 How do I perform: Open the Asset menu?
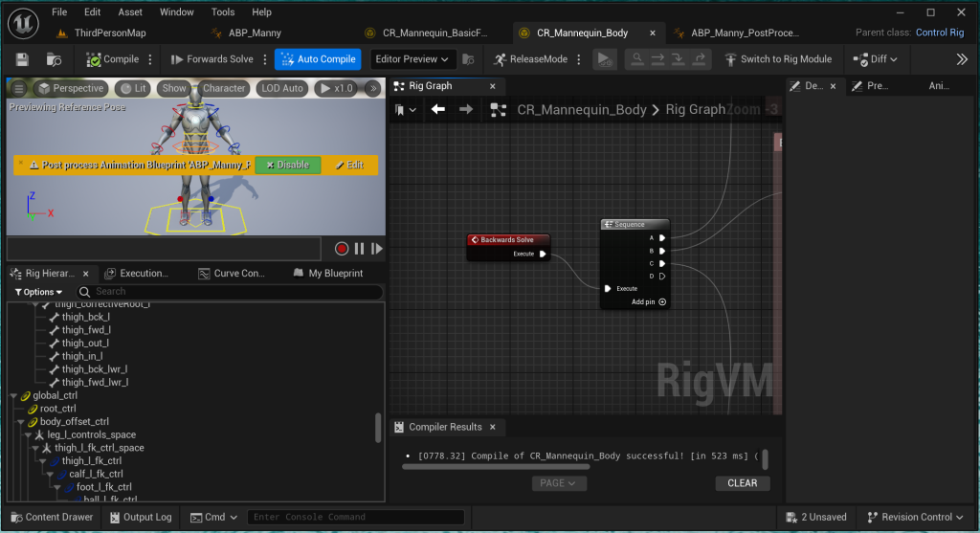click(x=130, y=11)
